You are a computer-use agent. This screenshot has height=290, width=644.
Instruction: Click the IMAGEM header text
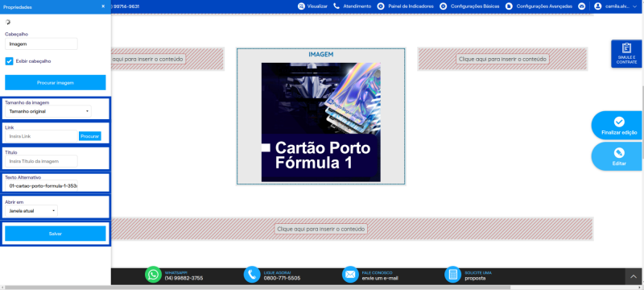pyautogui.click(x=320, y=54)
